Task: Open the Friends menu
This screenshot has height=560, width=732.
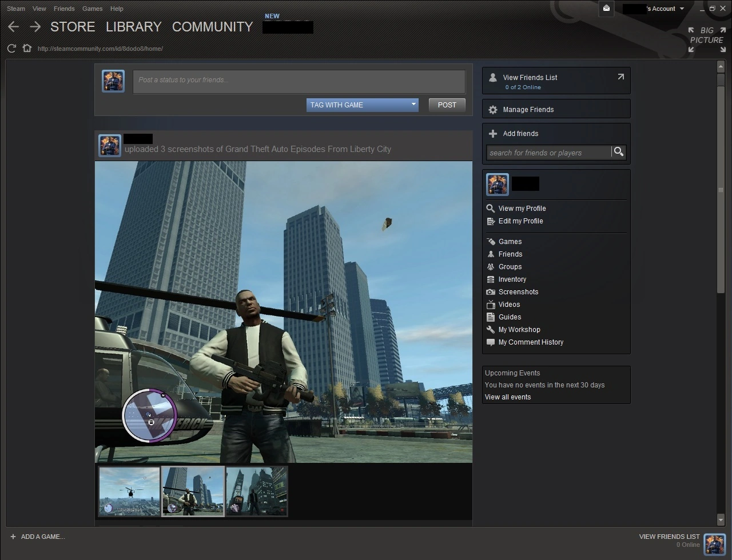Action: tap(64, 9)
